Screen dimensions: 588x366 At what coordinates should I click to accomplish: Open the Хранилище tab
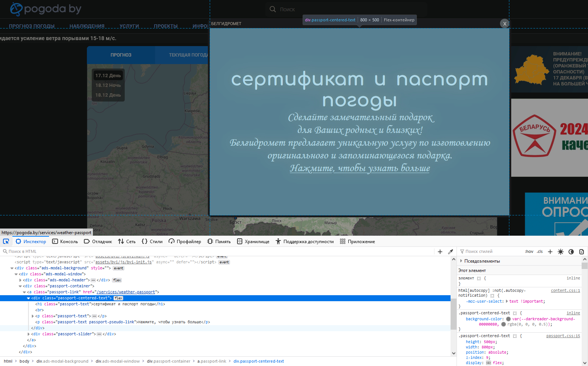point(253,242)
